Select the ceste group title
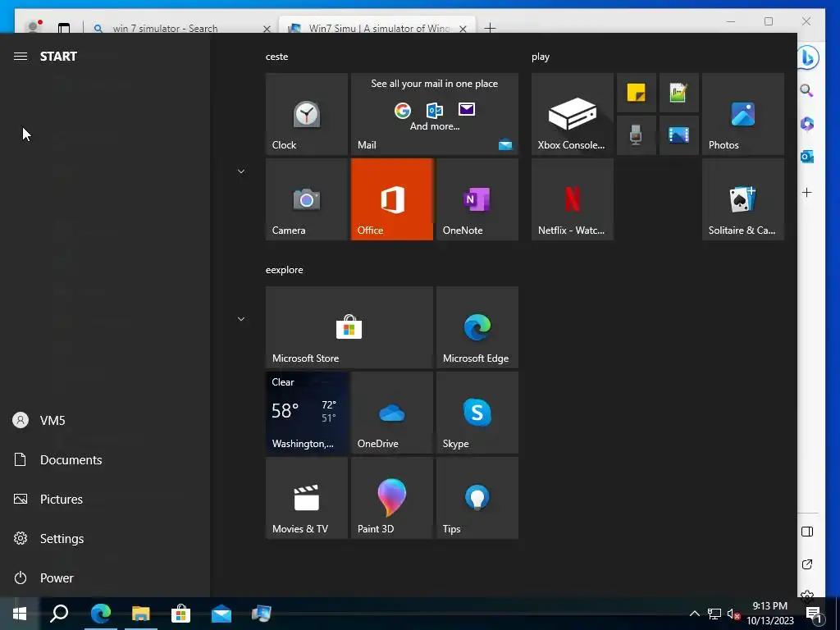 277,57
